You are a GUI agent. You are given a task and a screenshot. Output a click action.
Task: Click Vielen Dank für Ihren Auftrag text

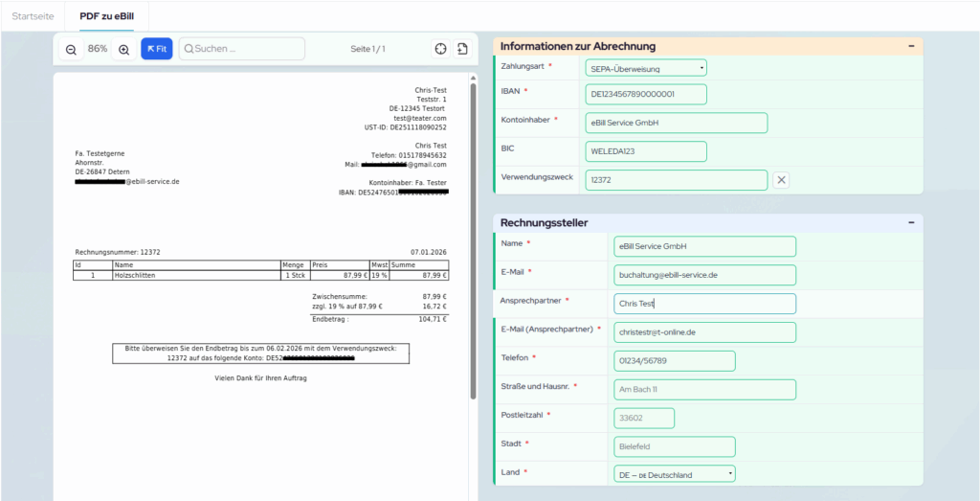(x=260, y=377)
